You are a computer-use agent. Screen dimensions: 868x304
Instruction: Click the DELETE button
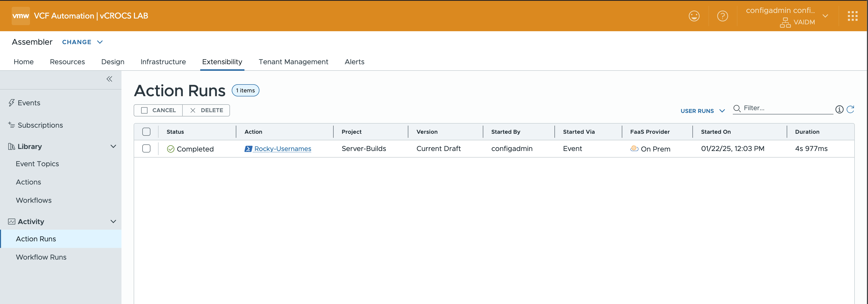tap(206, 110)
